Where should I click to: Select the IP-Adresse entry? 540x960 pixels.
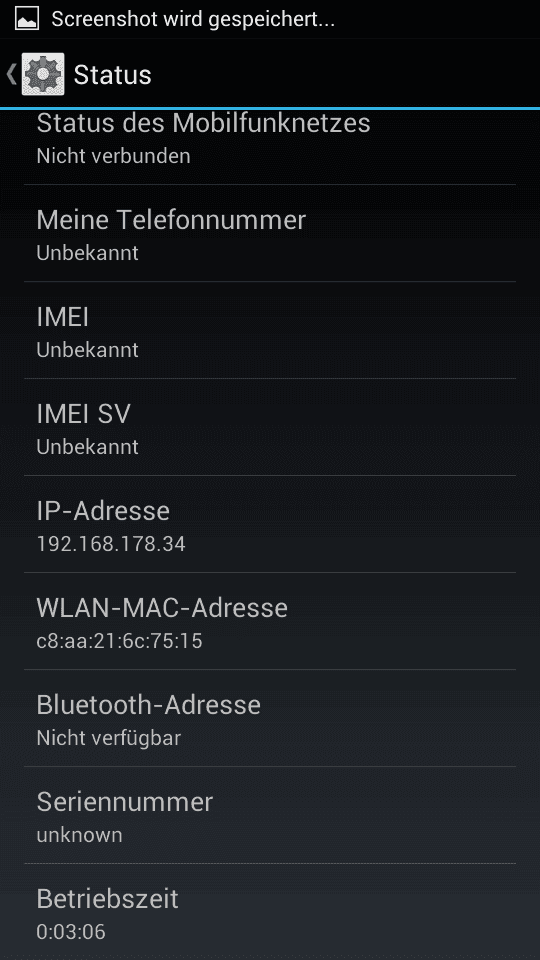[x=270, y=524]
